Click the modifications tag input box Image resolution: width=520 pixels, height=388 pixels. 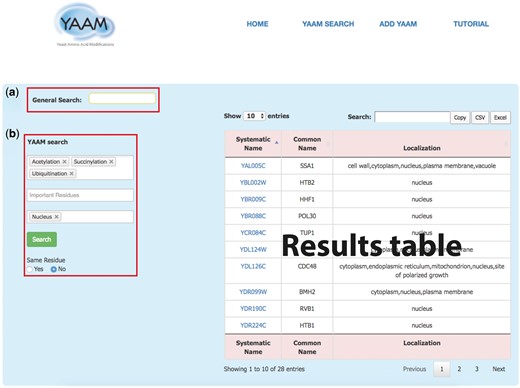tap(80, 168)
